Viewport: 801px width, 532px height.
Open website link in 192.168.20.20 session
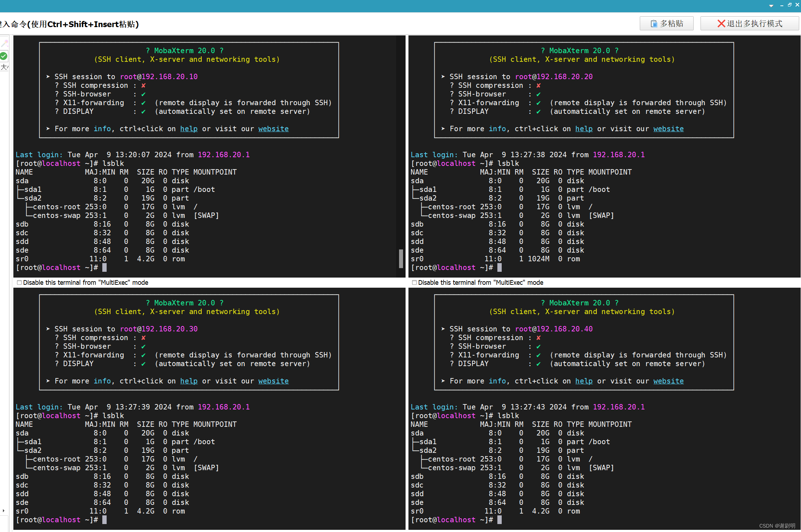(x=668, y=129)
